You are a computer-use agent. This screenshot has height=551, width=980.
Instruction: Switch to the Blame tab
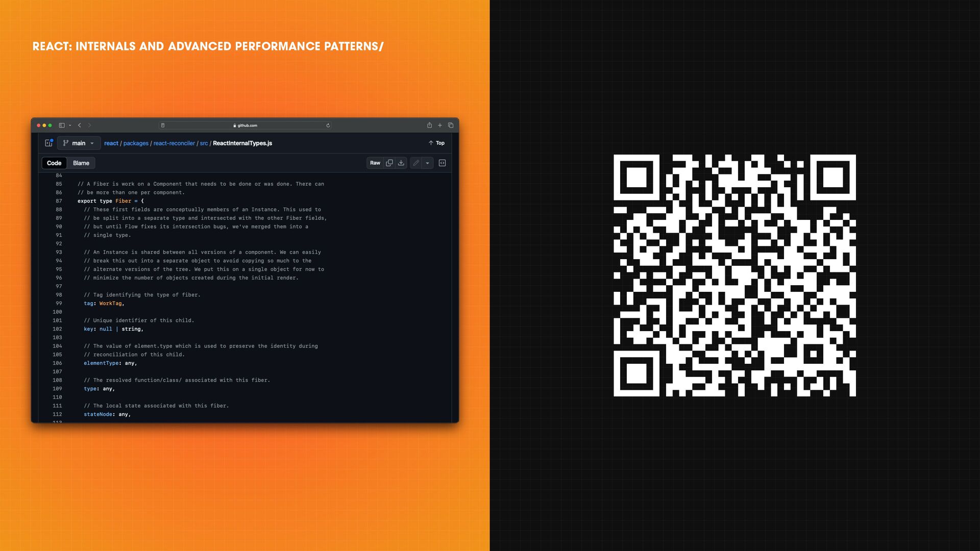pos(81,163)
